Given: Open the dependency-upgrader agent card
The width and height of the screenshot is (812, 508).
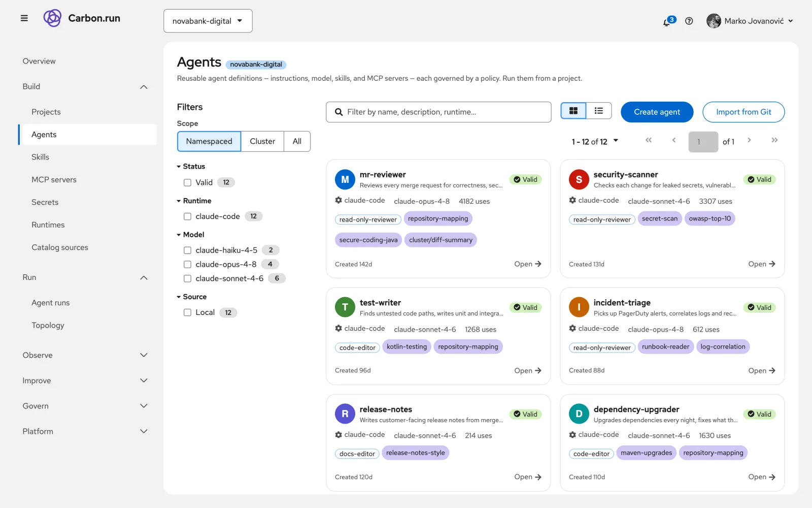Looking at the screenshot, I should click(761, 477).
